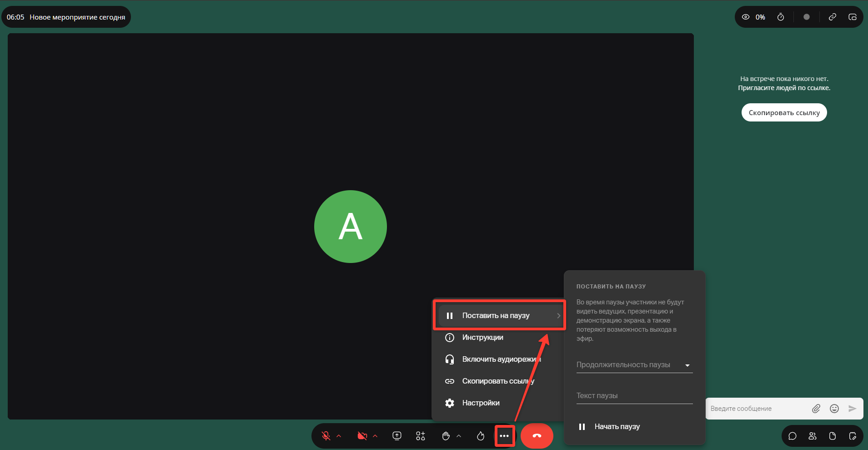868x450 pixels.
Task: Click the 06:05 timer text
Action: point(15,17)
